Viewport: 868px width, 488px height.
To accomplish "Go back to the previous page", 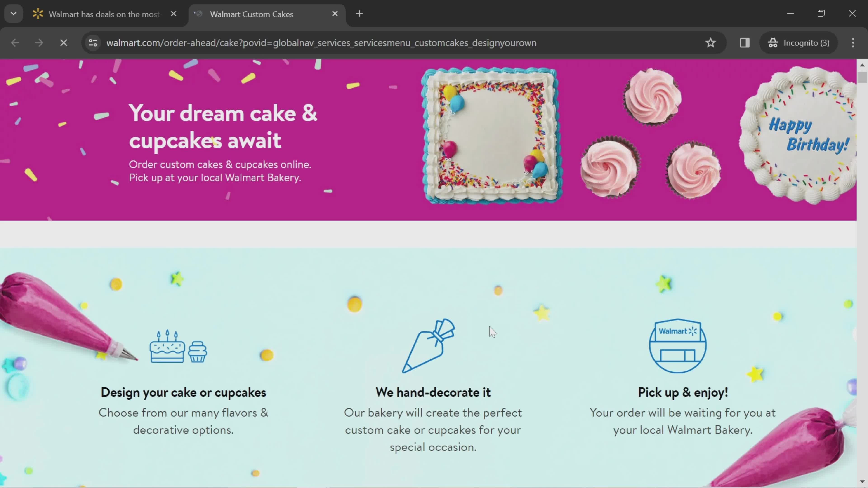I will pos(15,43).
